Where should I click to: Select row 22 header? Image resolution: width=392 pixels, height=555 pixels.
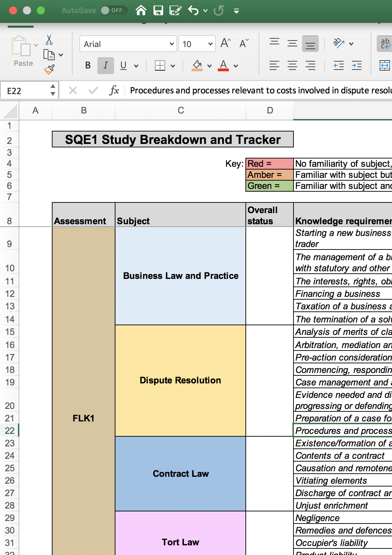click(x=10, y=431)
